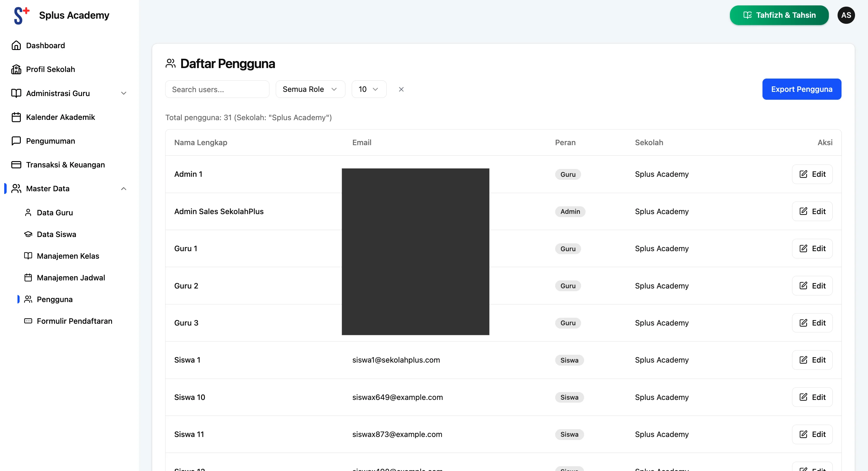Open Profil Sekolah via its building icon
This screenshot has height=471, width=868.
pyautogui.click(x=17, y=69)
